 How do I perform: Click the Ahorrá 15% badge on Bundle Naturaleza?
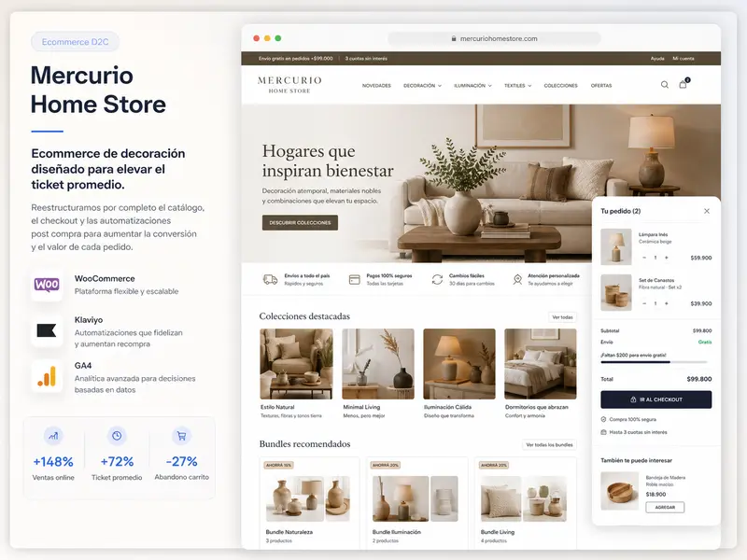pos(278,465)
